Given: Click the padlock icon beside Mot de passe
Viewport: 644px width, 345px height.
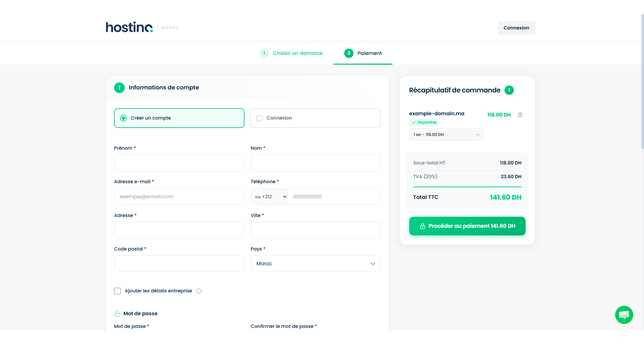Looking at the screenshot, I should pyautogui.click(x=117, y=314).
